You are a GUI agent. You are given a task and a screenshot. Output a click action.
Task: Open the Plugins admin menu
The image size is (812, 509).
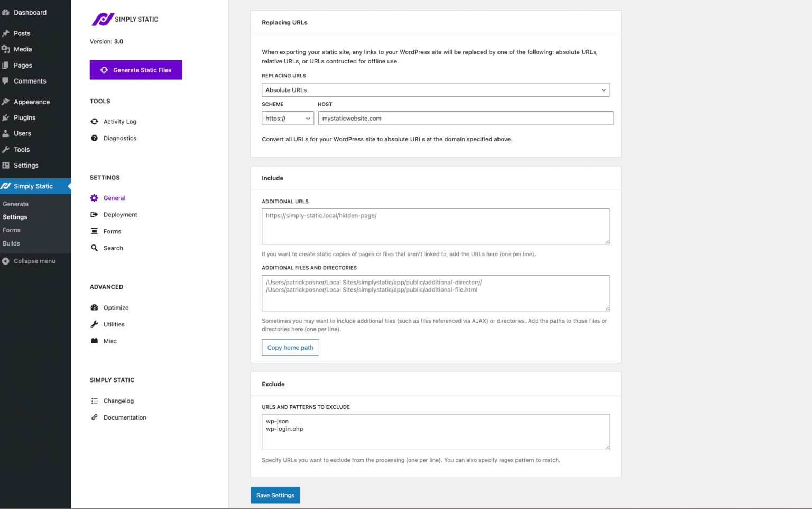pyautogui.click(x=24, y=117)
